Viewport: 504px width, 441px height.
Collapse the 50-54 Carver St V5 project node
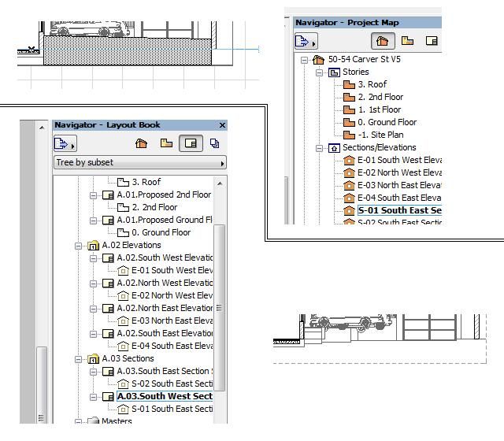coord(304,60)
